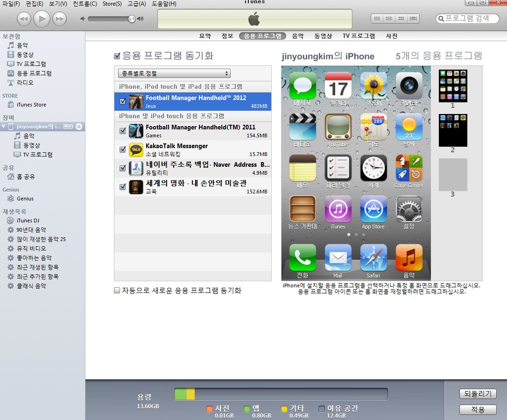Select the Calendar app icon showing 17
This screenshot has width=507, height=420.
338,85
